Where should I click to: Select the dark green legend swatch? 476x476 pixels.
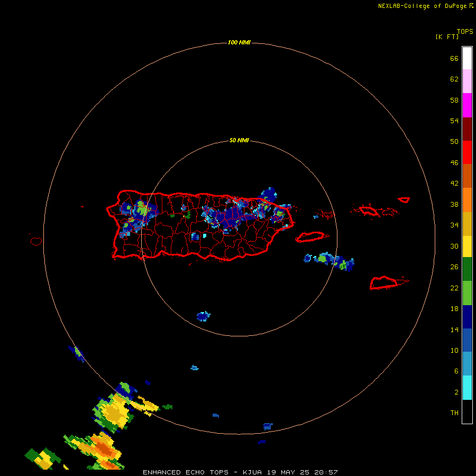point(467,269)
